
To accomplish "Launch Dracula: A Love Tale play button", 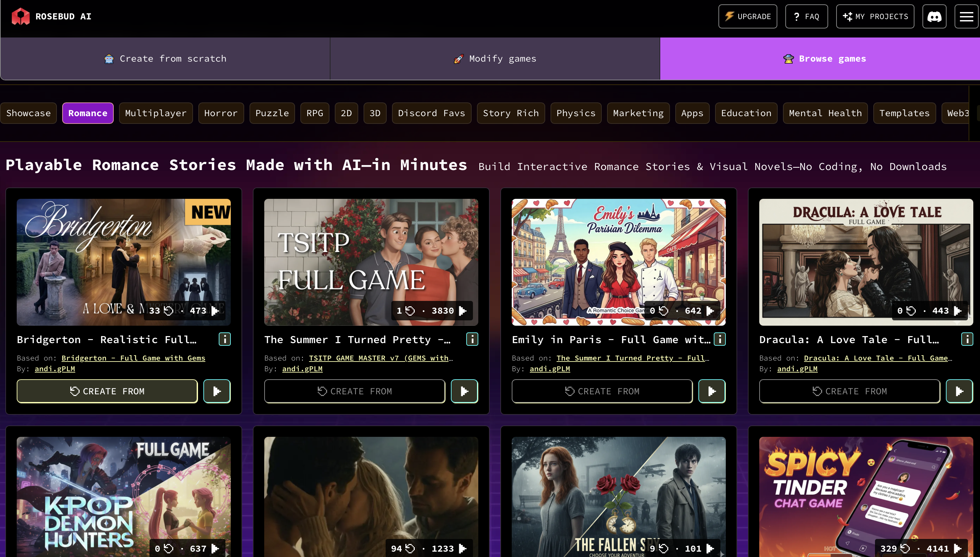I will [959, 391].
